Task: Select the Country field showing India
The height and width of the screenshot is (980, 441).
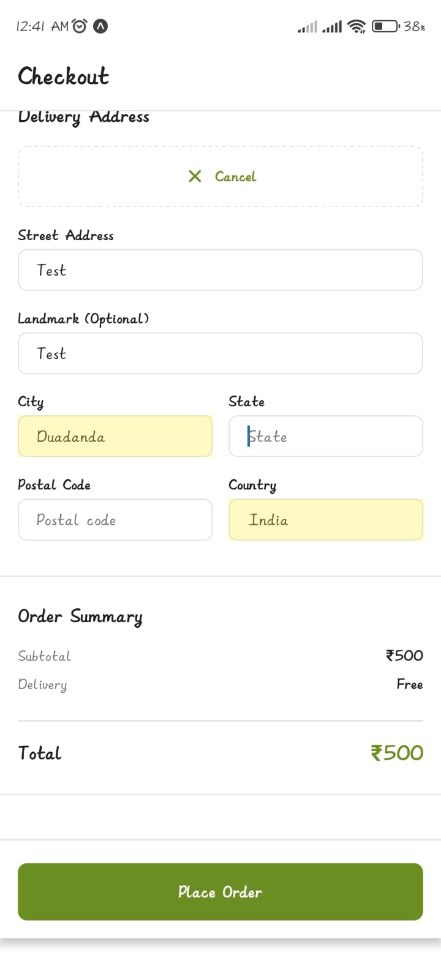Action: click(326, 520)
